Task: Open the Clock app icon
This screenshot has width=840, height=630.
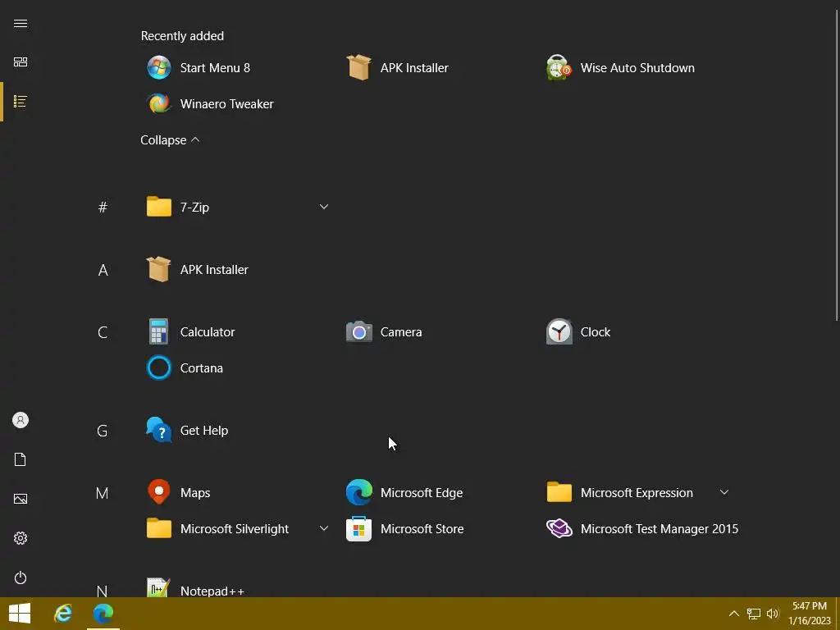Action: [559, 331]
